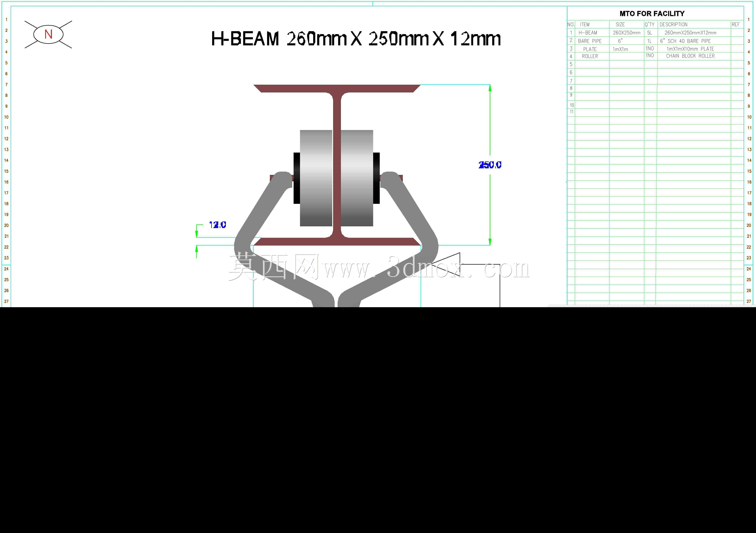Click the DESCRIPTION column header

pyautogui.click(x=673, y=25)
